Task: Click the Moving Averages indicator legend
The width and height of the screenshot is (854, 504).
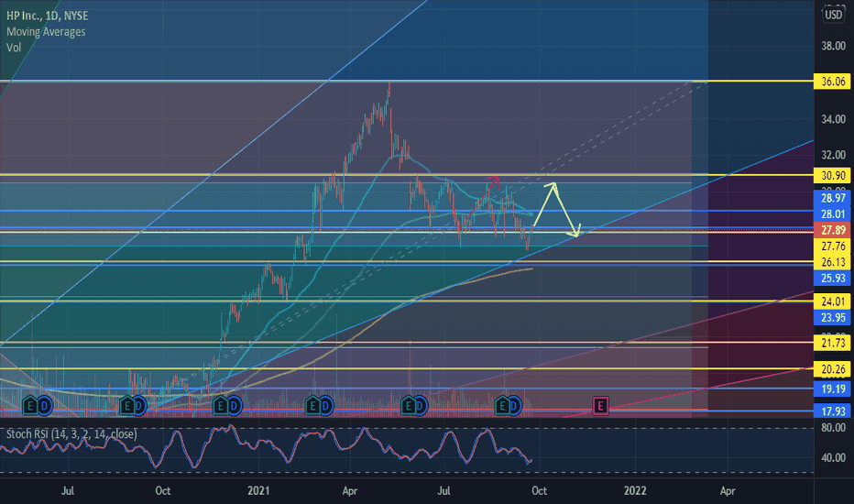Action: coord(46,31)
